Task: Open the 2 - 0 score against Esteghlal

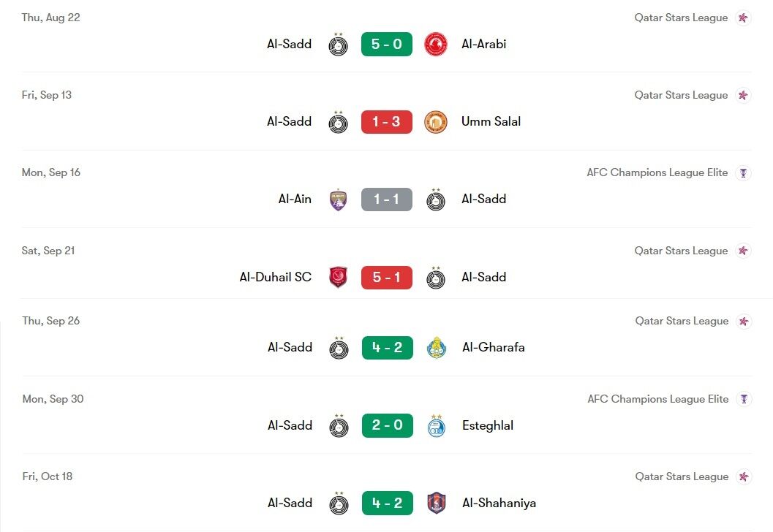Action: pos(388,425)
